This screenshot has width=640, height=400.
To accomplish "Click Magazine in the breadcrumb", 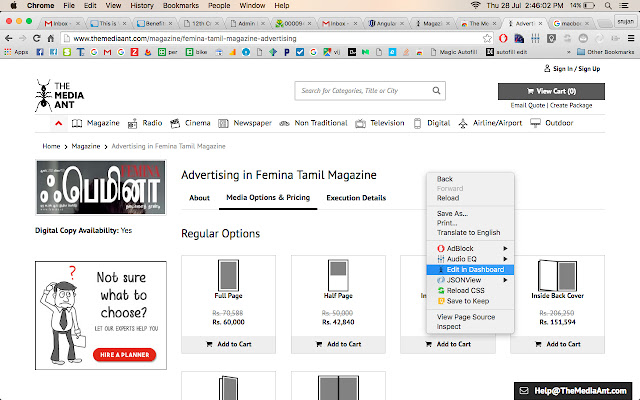I will [x=86, y=146].
